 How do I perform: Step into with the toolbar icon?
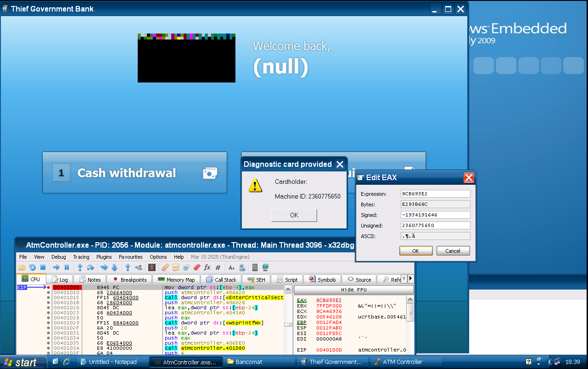[x=80, y=267]
